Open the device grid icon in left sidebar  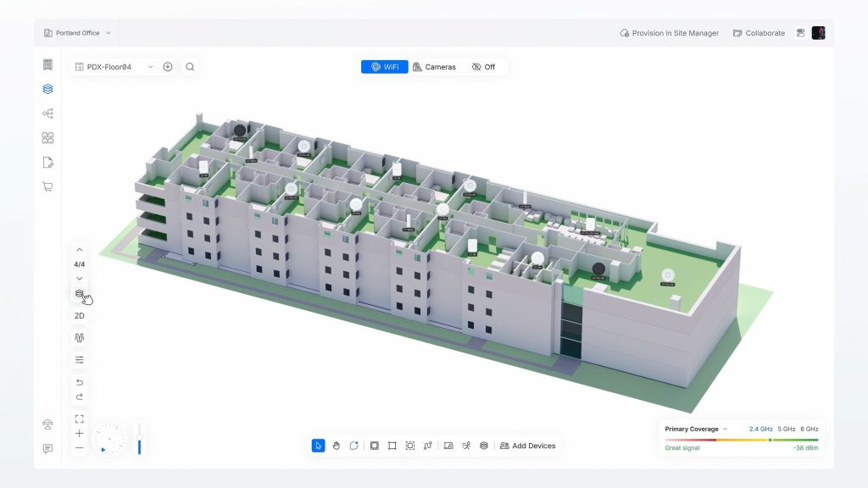[47, 138]
